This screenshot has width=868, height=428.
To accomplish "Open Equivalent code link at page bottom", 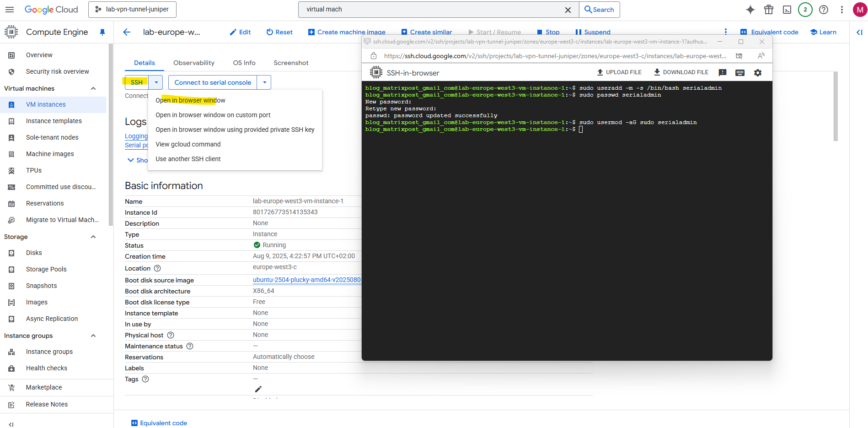I will (x=159, y=423).
